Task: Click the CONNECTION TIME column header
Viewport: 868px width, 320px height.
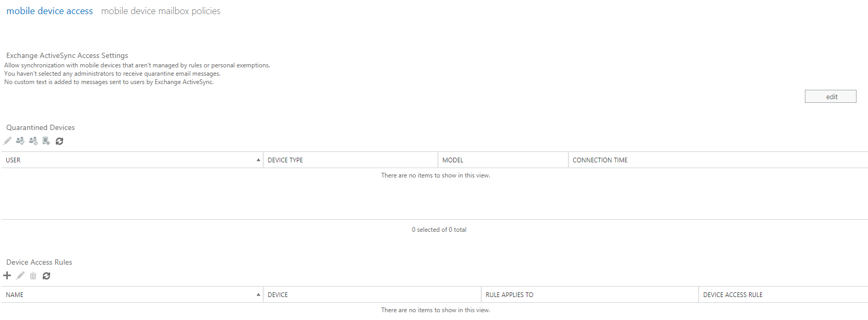Action: [x=718, y=160]
